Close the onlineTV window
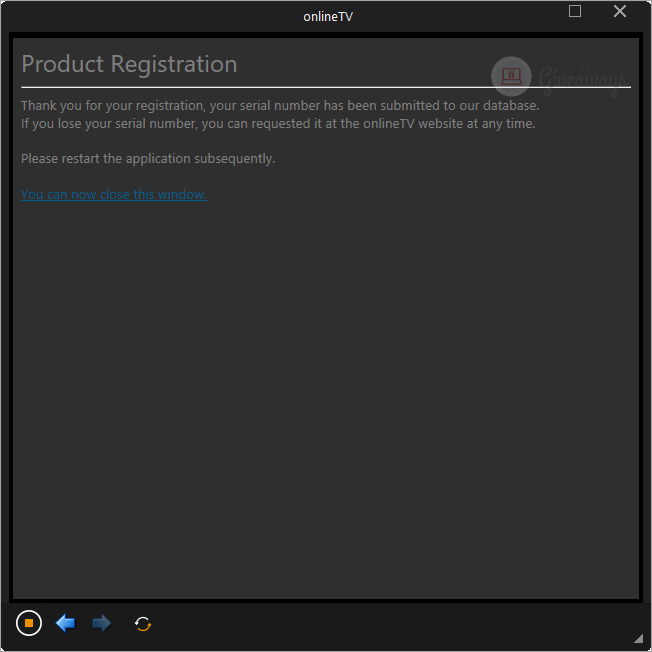 (x=620, y=11)
